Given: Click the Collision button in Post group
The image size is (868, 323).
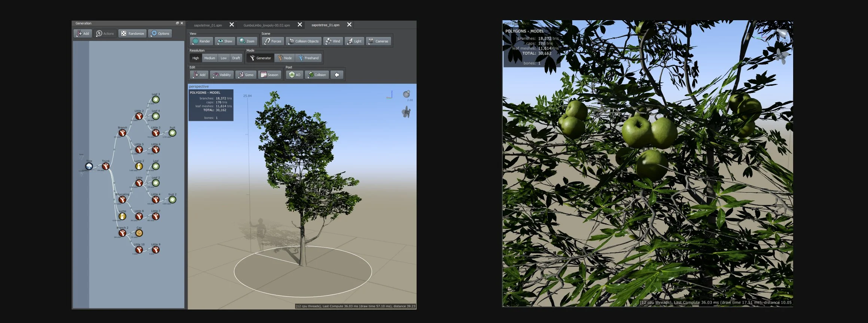Looking at the screenshot, I should [x=317, y=75].
